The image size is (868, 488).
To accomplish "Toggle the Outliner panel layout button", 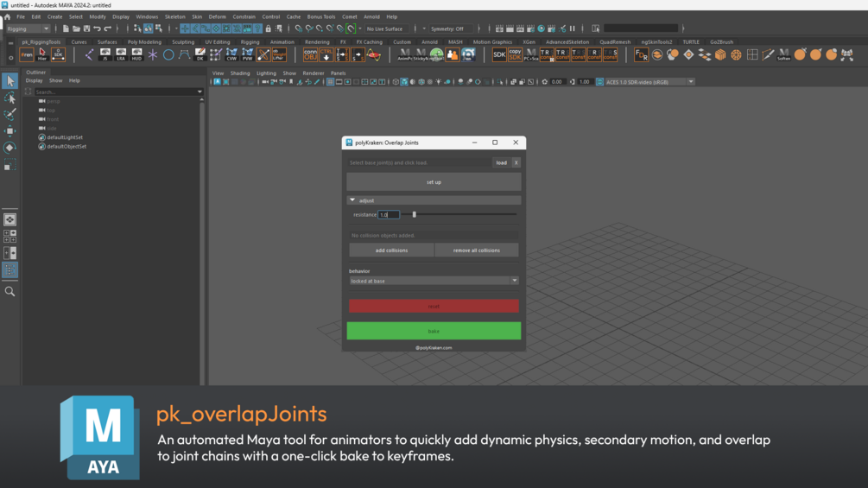I will [10, 270].
